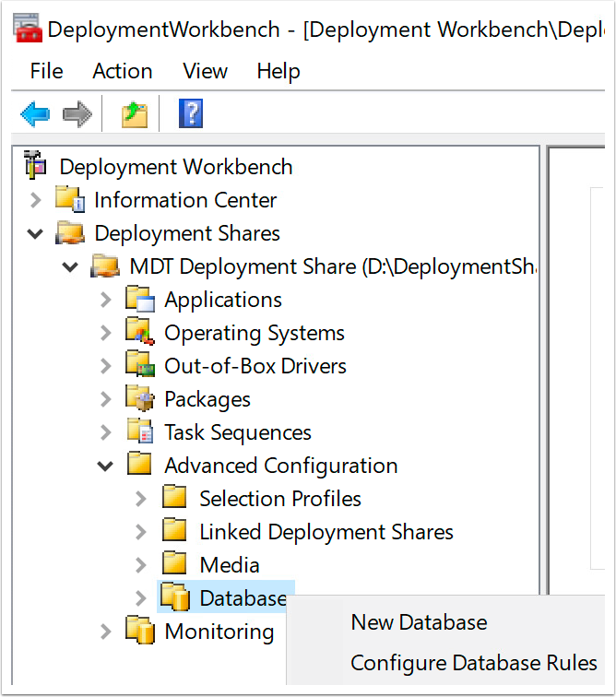Select the Operating Systems tree label
Image resolution: width=616 pixels, height=697 pixels.
[x=255, y=334]
